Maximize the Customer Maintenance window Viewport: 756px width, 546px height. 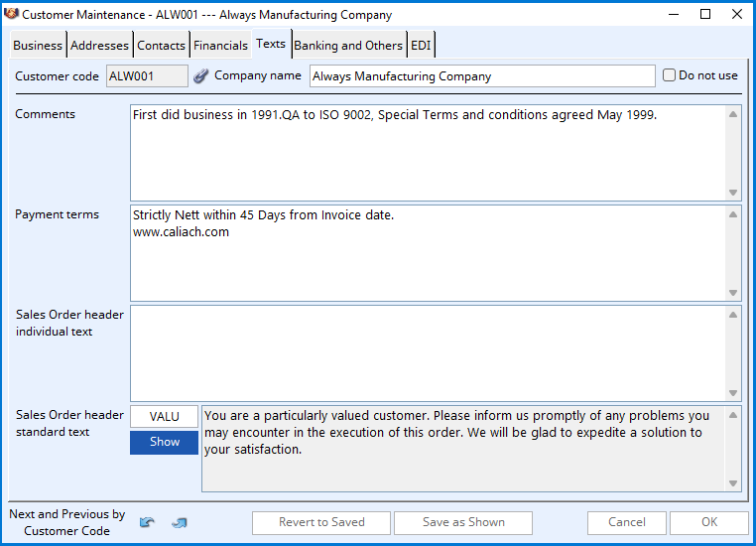click(705, 14)
